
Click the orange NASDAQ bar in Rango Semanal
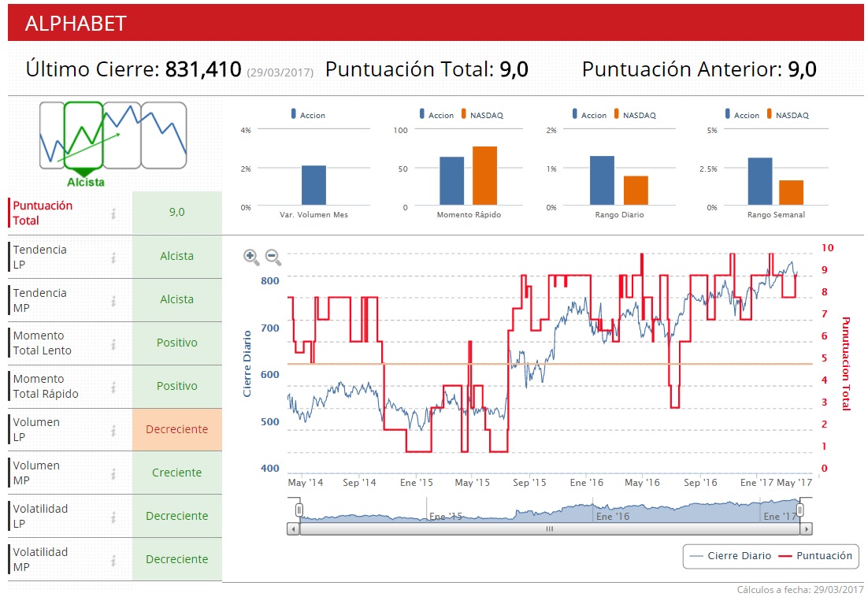coord(791,193)
